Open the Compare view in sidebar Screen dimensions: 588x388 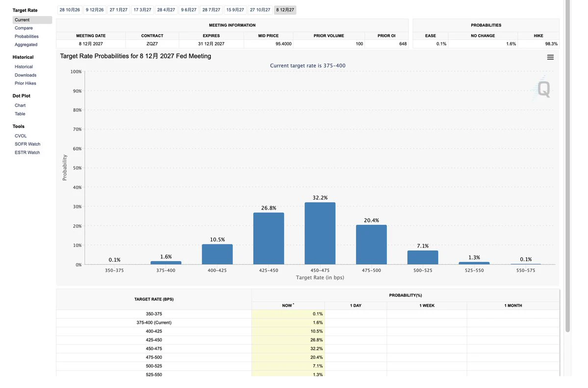coord(24,28)
